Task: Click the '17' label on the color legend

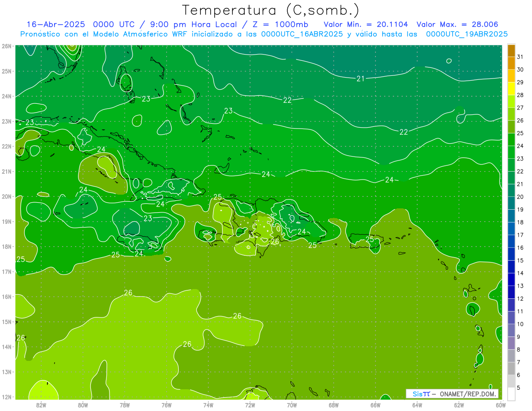Action: pos(520,235)
